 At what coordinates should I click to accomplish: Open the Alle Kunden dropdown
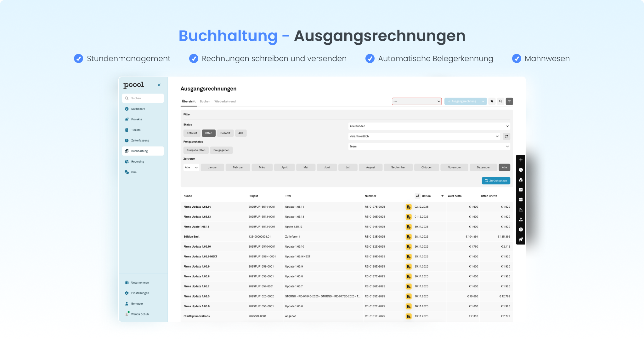[429, 126]
